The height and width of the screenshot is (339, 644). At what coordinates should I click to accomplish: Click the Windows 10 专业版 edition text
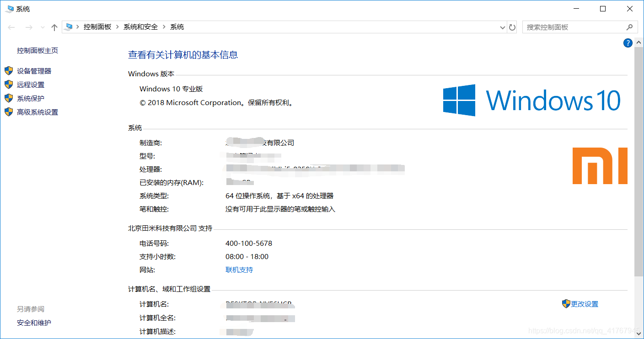tap(171, 89)
